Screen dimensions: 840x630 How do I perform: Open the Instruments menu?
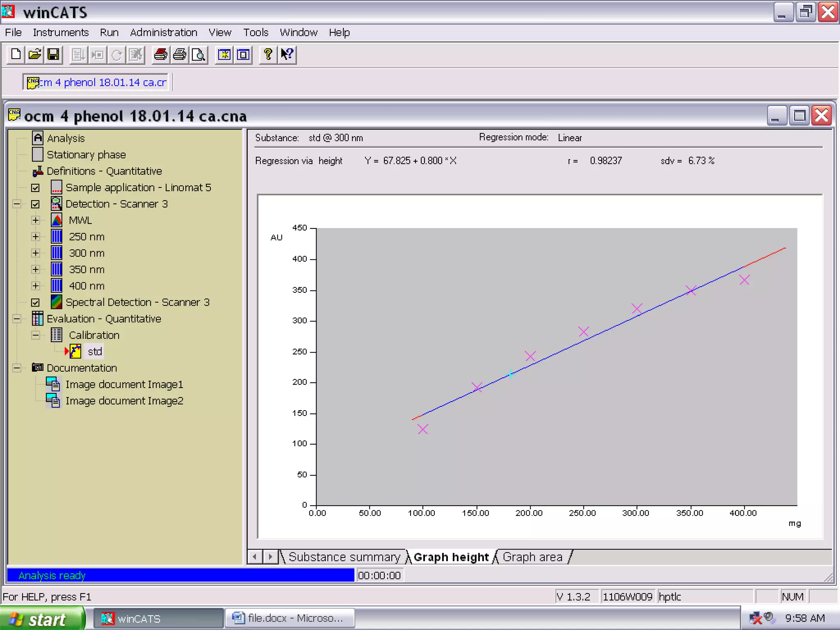click(61, 32)
